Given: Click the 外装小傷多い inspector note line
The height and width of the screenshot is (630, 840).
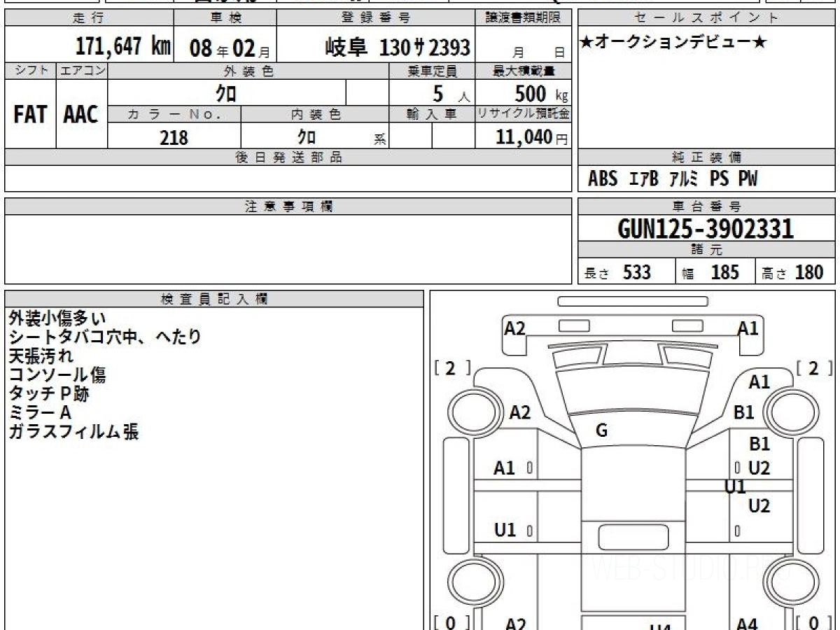Looking at the screenshot, I should [x=57, y=318].
